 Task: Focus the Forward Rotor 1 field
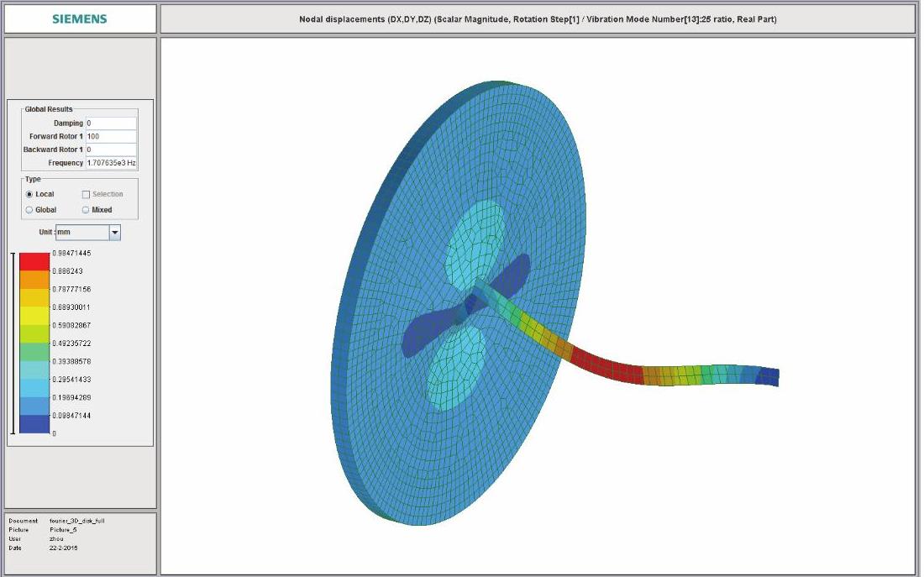pos(111,136)
